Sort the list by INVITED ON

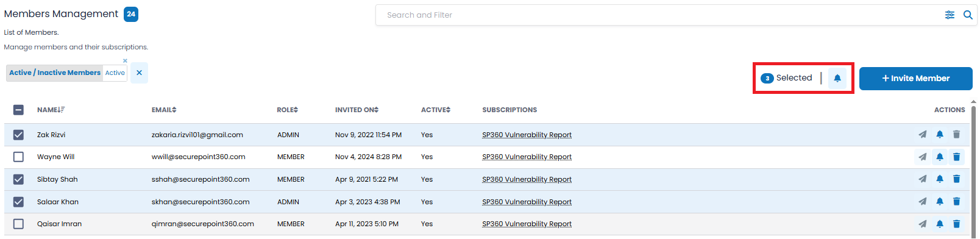click(357, 110)
